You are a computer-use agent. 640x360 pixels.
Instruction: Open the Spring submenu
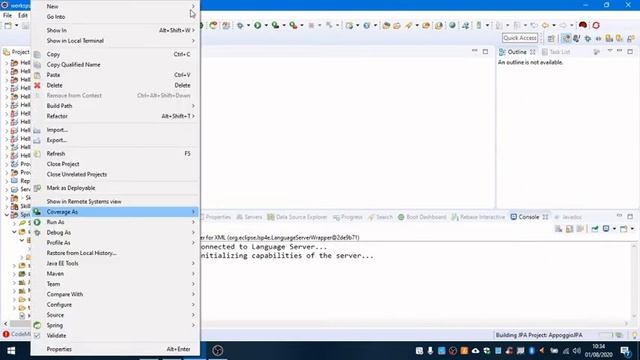coord(115,325)
